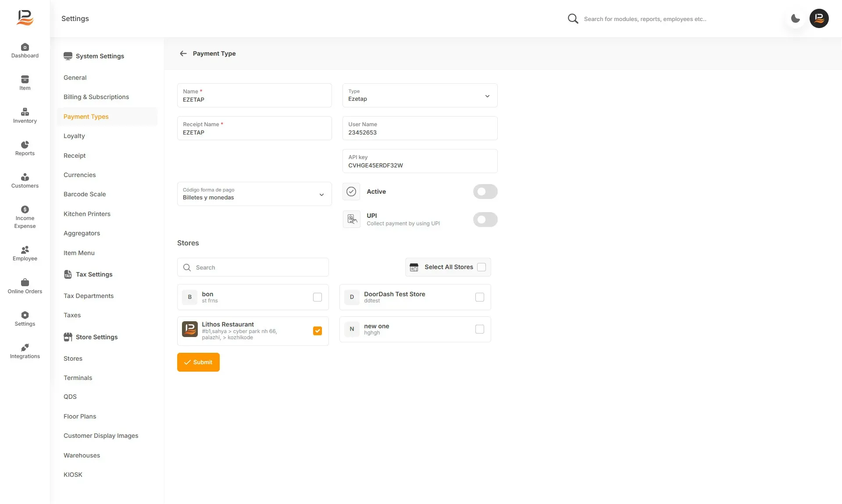Click the back arrow beside Payment Type

(183, 53)
